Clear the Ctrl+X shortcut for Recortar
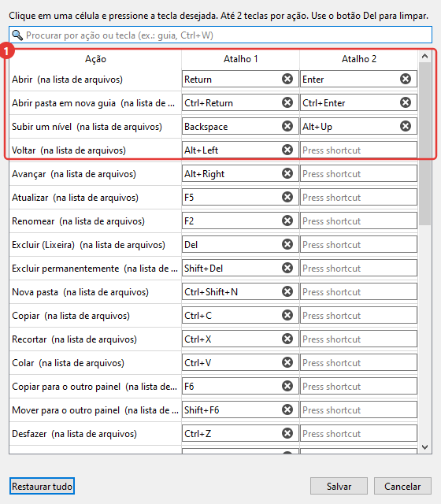Viewport: 441px width, 504px height. coord(287,339)
